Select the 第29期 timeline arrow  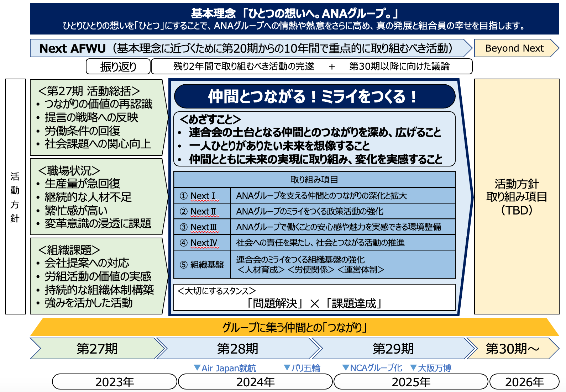393,349
